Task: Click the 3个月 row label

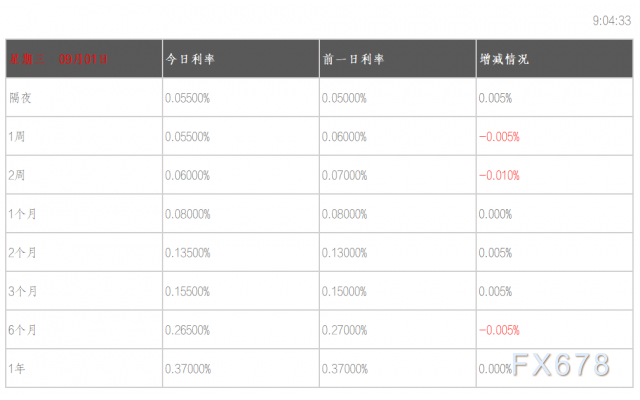Action: (x=22, y=291)
